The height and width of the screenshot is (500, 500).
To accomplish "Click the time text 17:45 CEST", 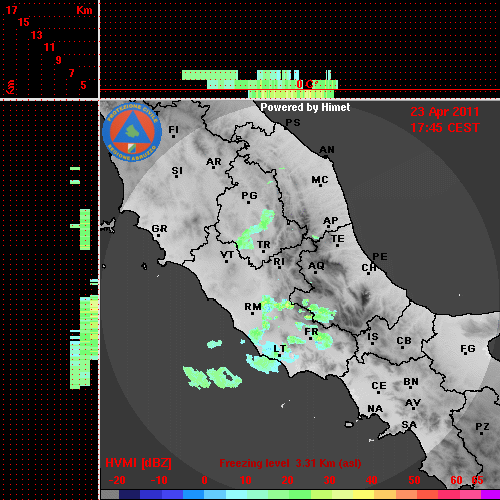I will pos(445,128).
